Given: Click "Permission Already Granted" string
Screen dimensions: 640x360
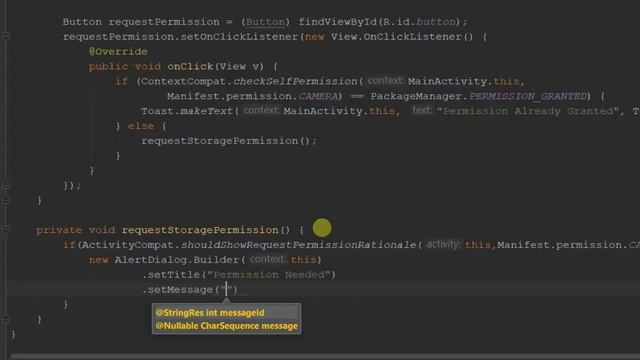Looking at the screenshot, I should tap(528, 111).
